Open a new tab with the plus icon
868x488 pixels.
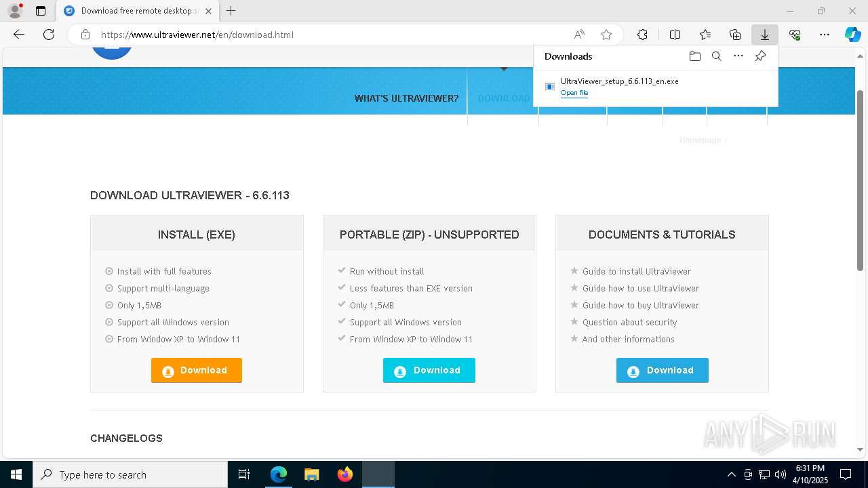(x=231, y=11)
